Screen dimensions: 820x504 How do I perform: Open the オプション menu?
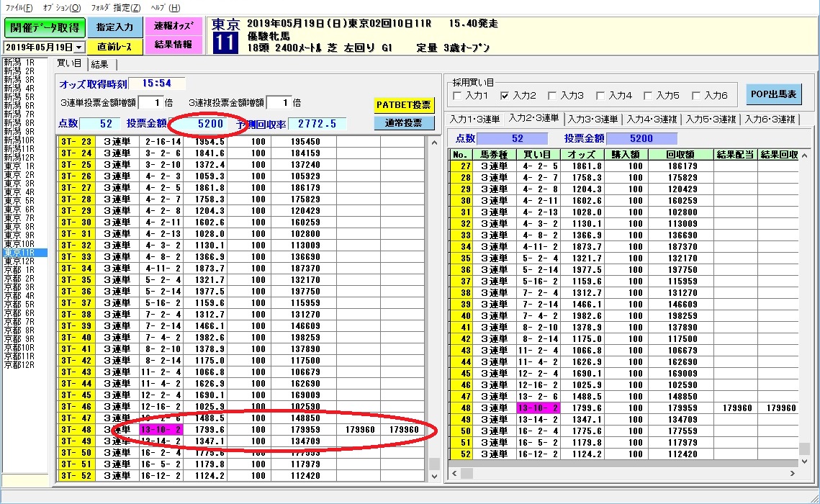click(x=62, y=7)
